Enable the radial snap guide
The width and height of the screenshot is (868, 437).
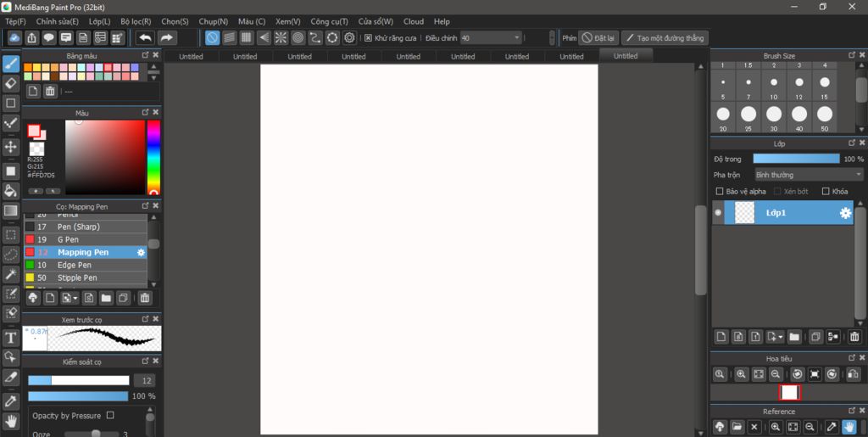281,37
